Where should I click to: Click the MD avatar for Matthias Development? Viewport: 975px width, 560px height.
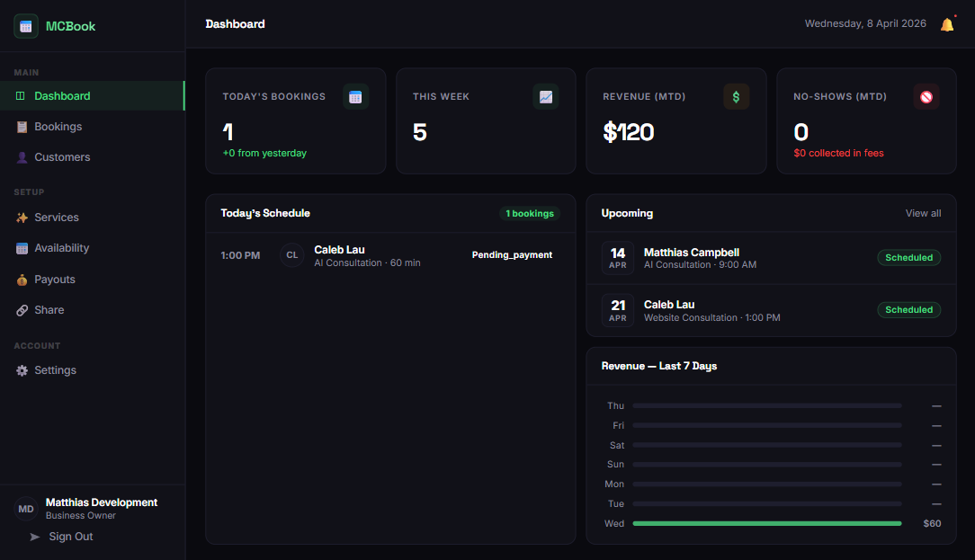(24, 508)
